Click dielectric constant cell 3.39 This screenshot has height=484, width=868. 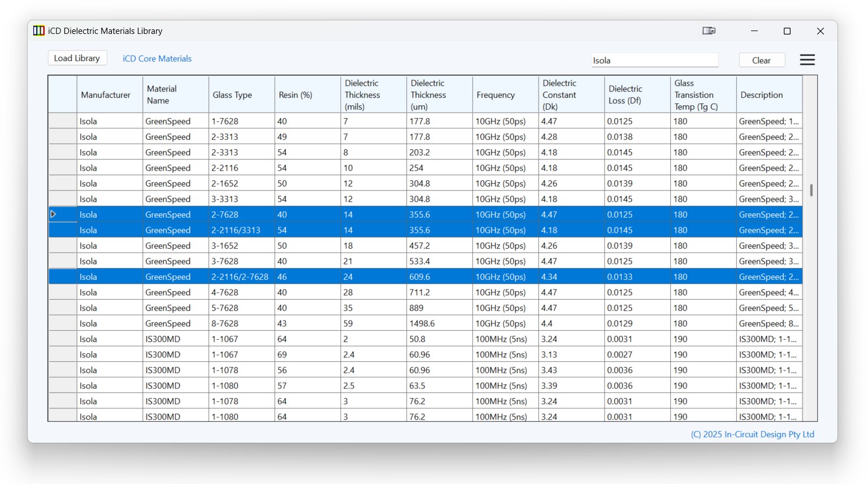(571, 386)
